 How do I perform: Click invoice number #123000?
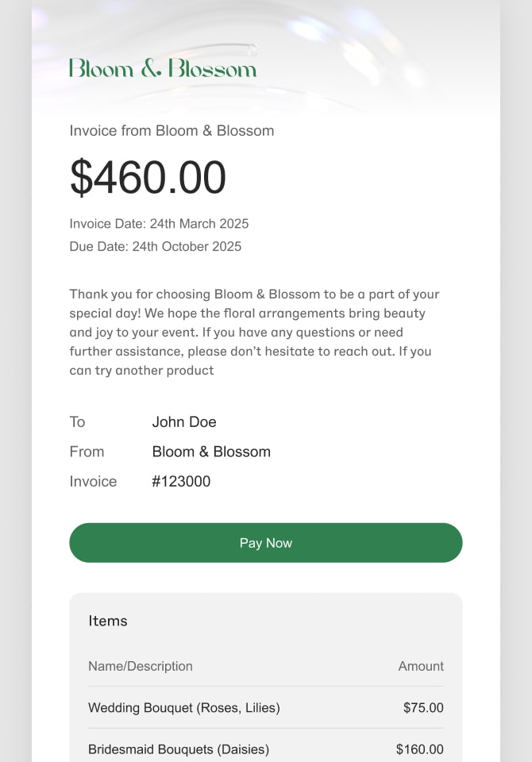pos(181,481)
